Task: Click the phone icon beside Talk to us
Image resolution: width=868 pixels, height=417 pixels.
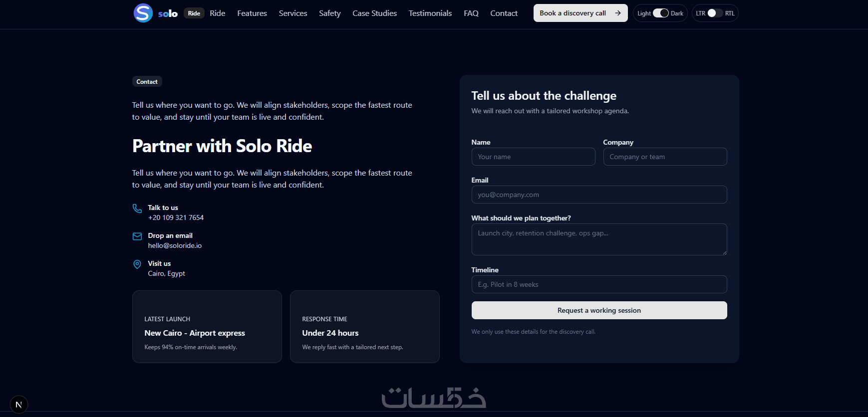Action: (x=137, y=208)
